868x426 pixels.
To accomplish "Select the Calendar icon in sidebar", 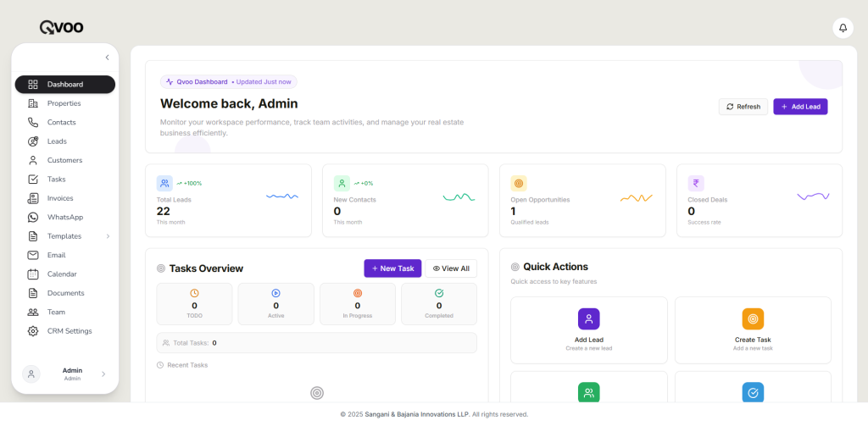I will [33, 274].
